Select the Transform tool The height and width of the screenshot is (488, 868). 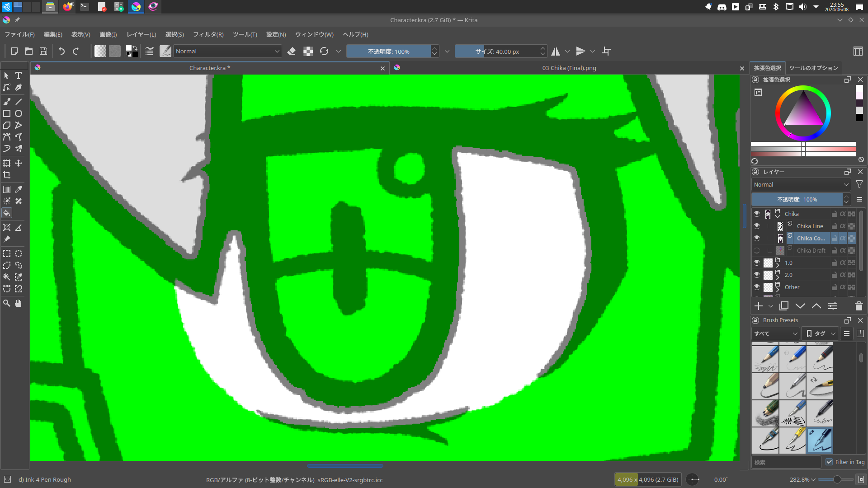(7, 163)
